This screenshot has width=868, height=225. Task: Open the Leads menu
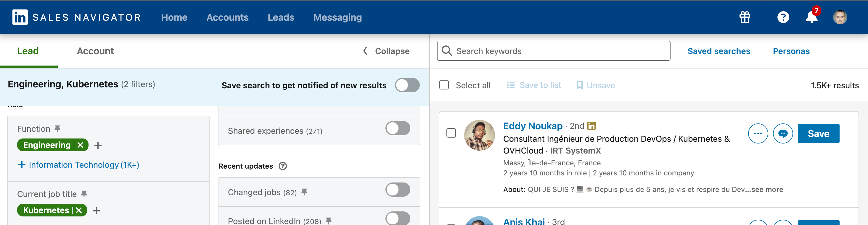tap(281, 17)
